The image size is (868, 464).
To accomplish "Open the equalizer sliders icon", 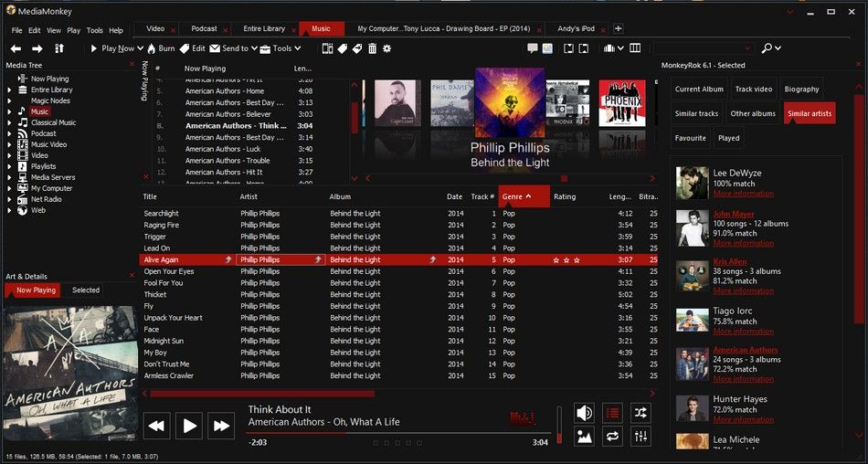I will (x=640, y=437).
